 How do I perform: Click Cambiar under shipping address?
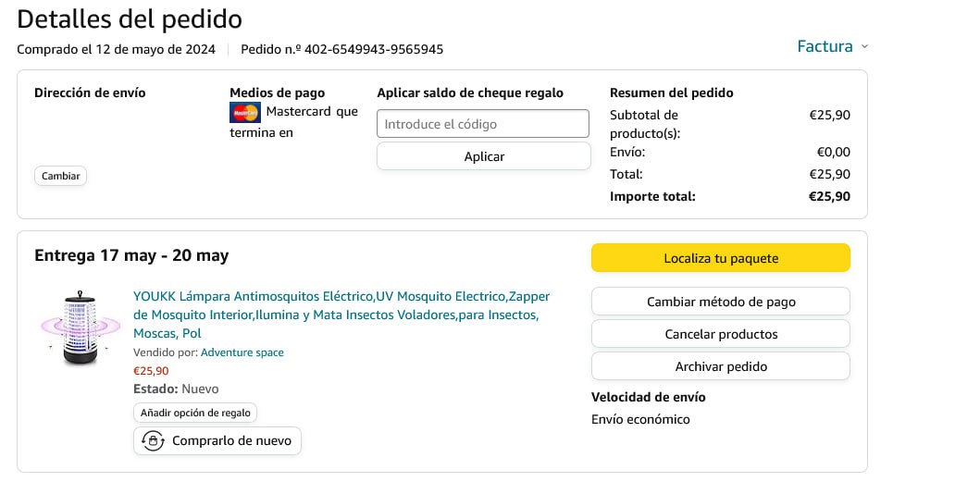pos(61,176)
